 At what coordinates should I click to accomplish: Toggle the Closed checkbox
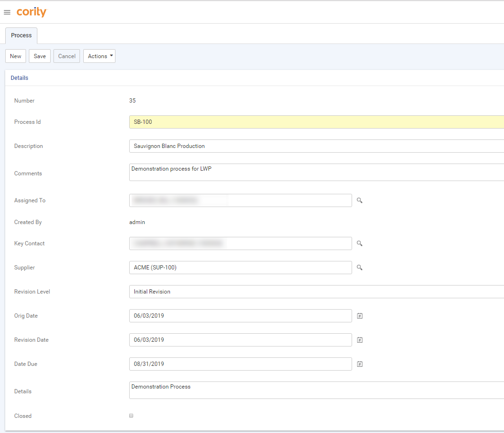(x=131, y=416)
